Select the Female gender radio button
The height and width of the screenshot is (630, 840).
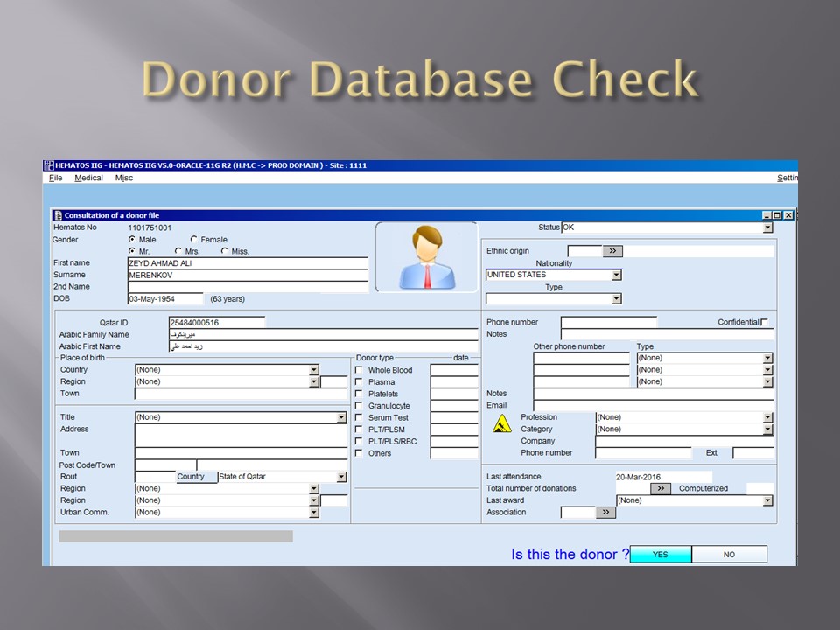[194, 239]
